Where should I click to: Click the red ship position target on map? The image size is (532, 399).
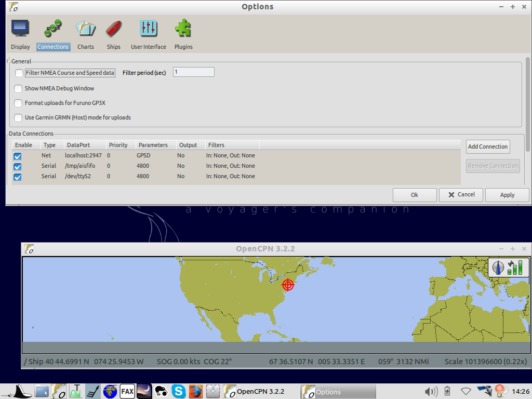288,285
